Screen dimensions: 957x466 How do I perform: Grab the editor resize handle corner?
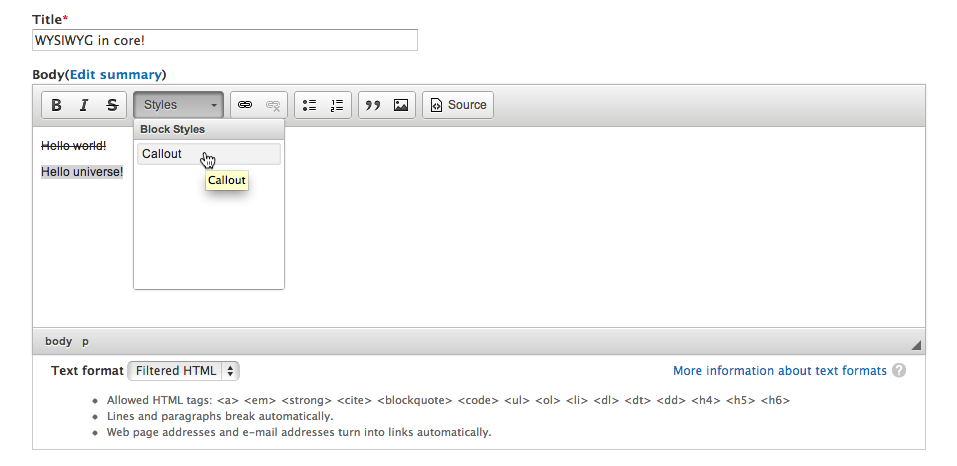[915, 345]
